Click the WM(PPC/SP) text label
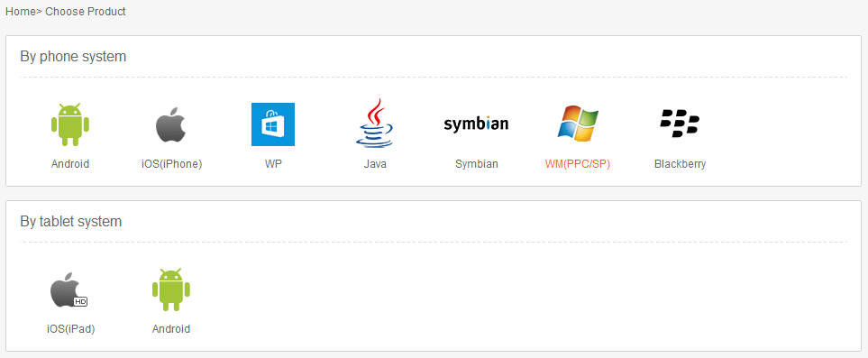 coord(578,164)
